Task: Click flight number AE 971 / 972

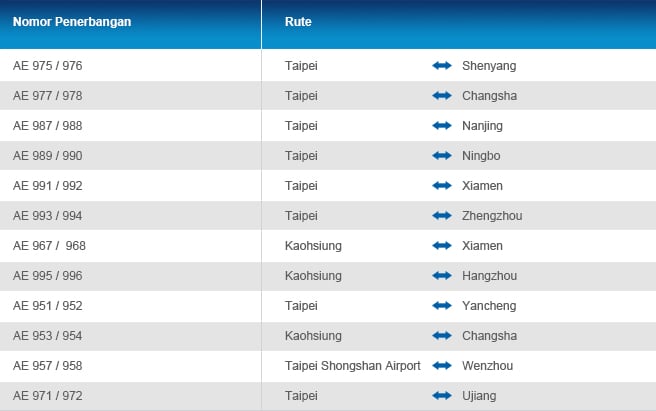Action: coord(48,396)
